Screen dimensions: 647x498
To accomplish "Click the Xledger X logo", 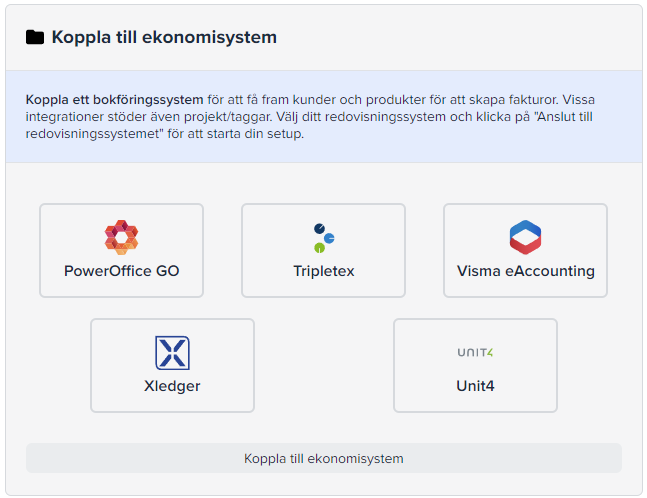I will click(x=172, y=353).
